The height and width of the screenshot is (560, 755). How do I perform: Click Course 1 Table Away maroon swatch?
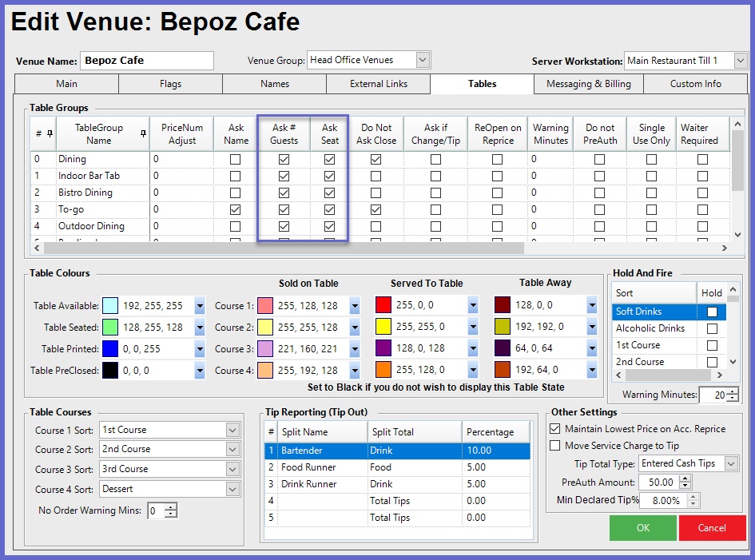pyautogui.click(x=503, y=305)
